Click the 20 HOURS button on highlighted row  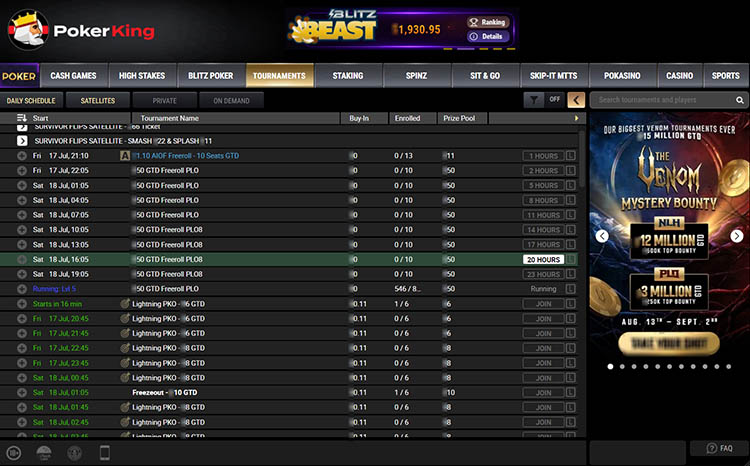click(x=543, y=259)
